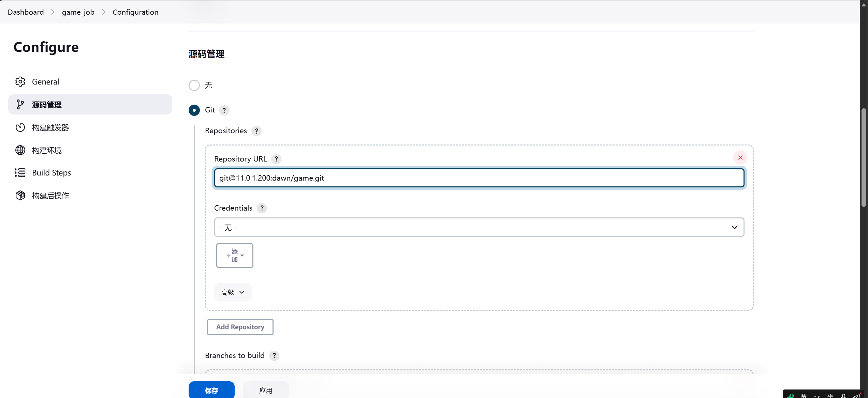This screenshot has height=398, width=868.
Task: Open the 添加 credentials dropdown button
Action: [235, 256]
